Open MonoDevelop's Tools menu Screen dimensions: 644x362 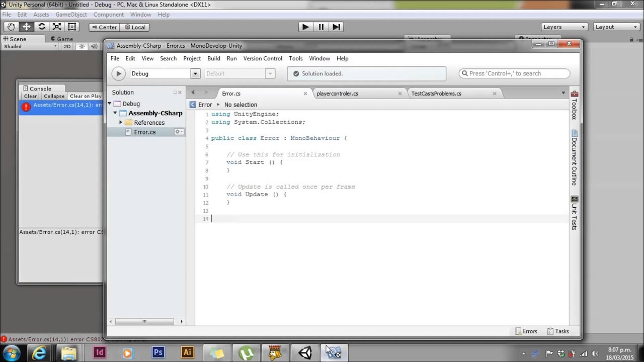click(x=296, y=58)
